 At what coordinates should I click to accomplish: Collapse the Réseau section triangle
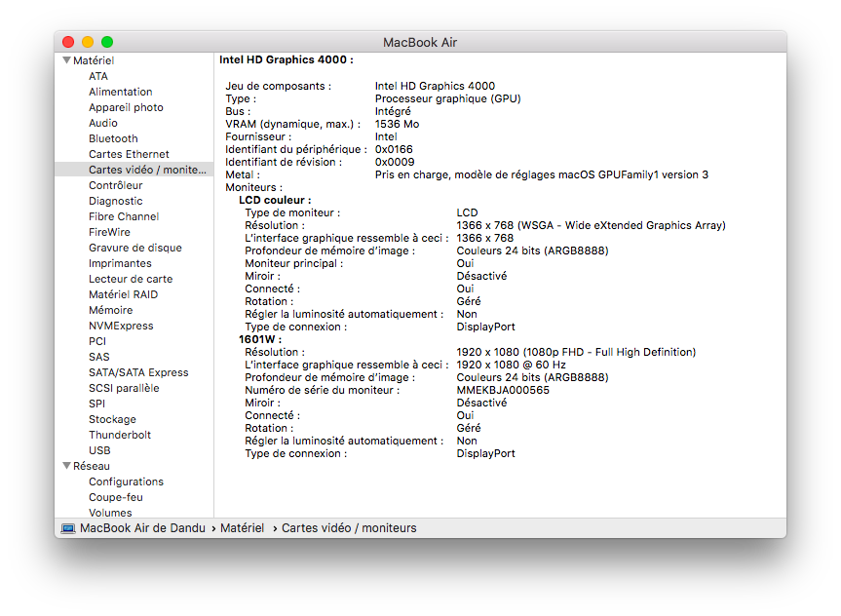click(66, 466)
